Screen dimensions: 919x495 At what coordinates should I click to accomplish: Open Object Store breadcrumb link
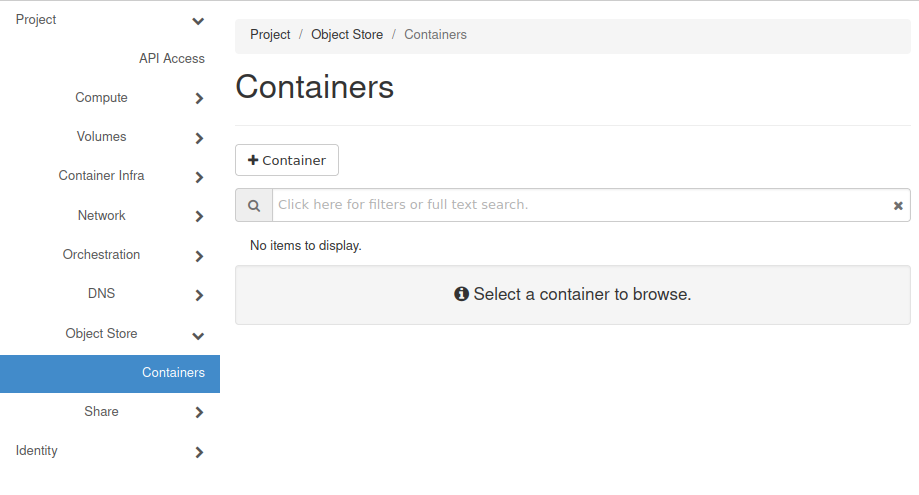tap(347, 34)
